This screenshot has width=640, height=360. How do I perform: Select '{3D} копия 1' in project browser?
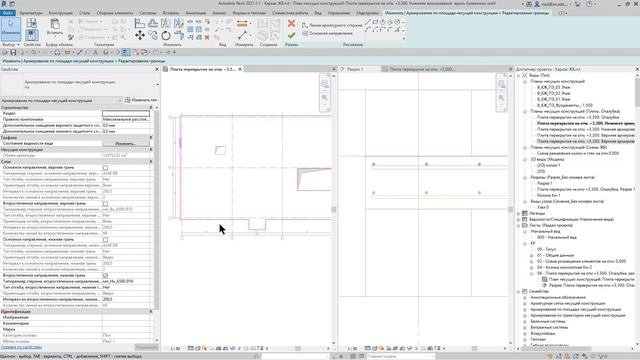[548, 166]
